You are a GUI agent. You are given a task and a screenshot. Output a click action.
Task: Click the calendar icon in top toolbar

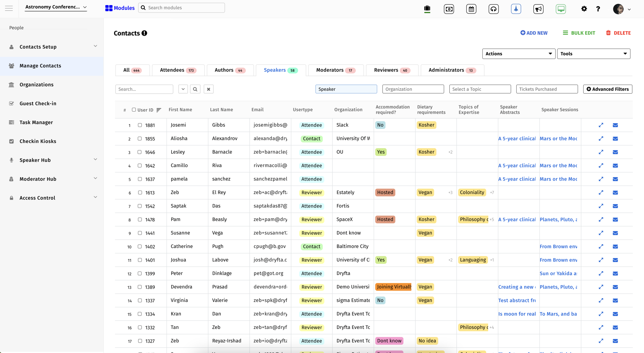(x=471, y=9)
